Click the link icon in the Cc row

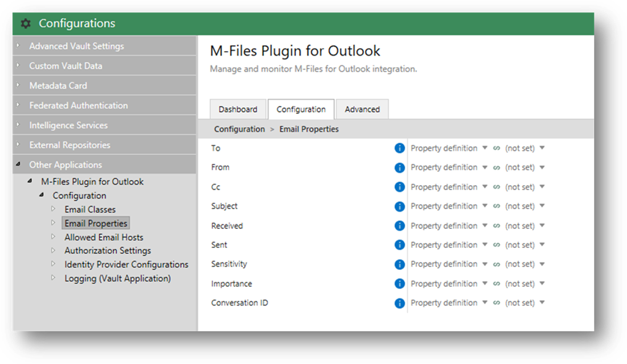(x=496, y=187)
